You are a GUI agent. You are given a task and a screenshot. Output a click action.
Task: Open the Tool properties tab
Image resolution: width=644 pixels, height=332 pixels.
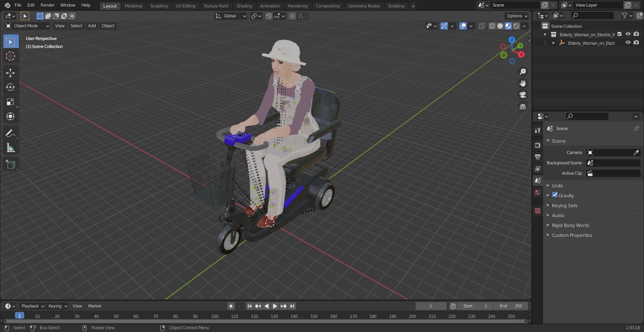pyautogui.click(x=537, y=130)
